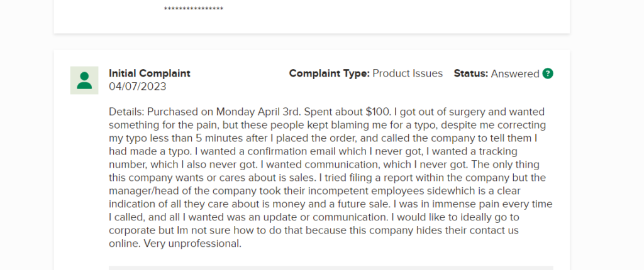The height and width of the screenshot is (270, 644).
Task: Click the text 'I wanted a tracking'
Action: click(469, 151)
